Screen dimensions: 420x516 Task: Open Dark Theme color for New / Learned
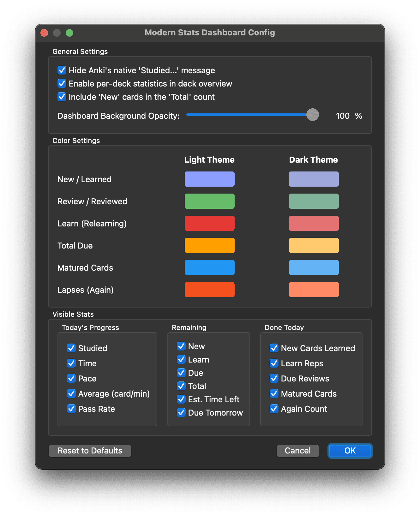click(x=314, y=179)
